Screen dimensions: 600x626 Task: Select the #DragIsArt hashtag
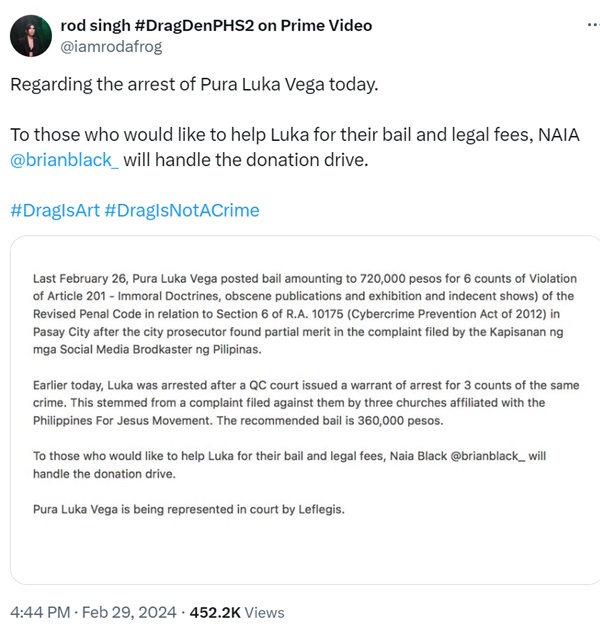54,210
